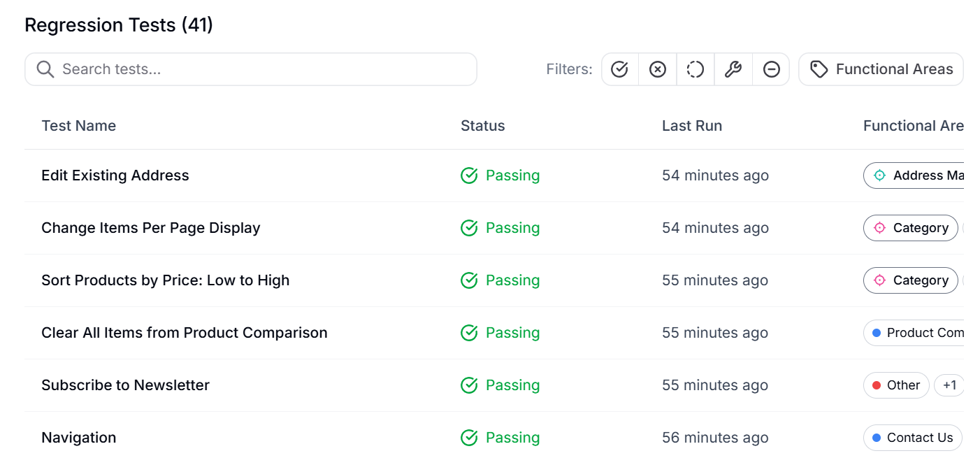Screen dimensions: 980x458
Task: Select the dashed-circle pending status filter
Action: click(x=695, y=69)
